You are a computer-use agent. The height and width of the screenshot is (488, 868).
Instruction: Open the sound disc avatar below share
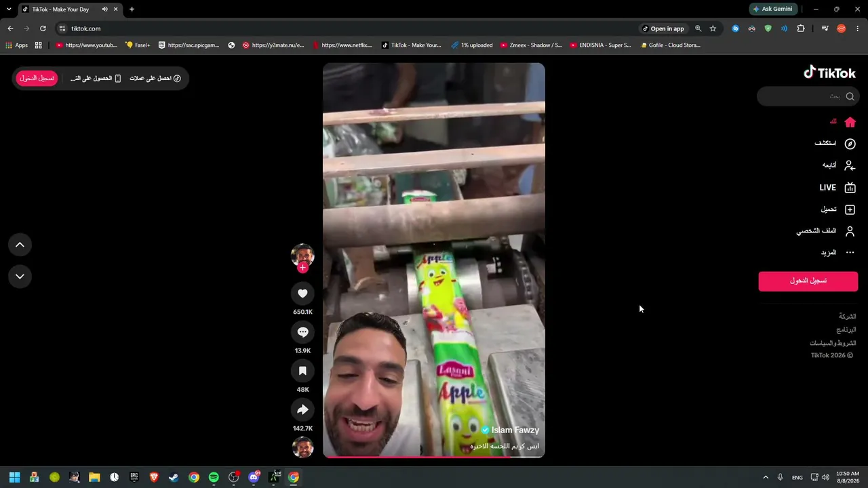point(302,447)
